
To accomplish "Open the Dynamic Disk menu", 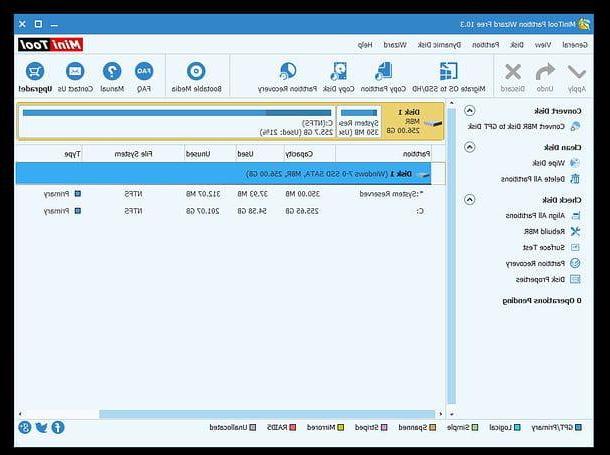I will [439, 45].
